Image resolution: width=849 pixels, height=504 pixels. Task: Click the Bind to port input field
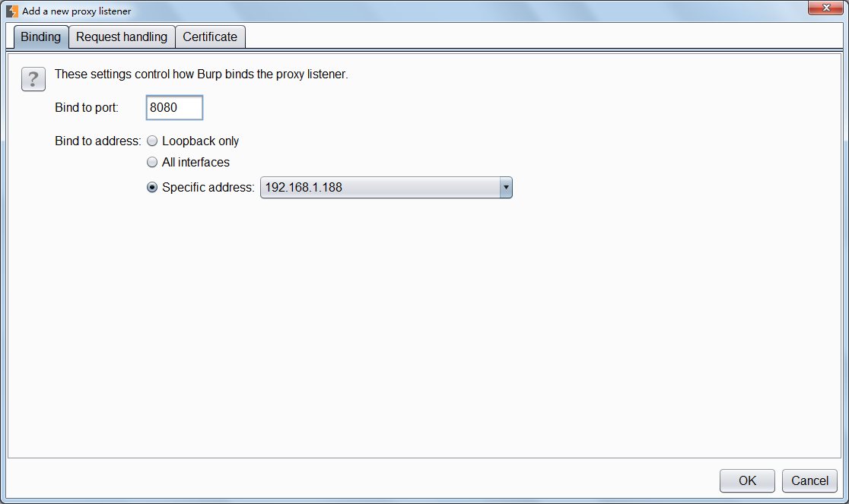pyautogui.click(x=174, y=108)
